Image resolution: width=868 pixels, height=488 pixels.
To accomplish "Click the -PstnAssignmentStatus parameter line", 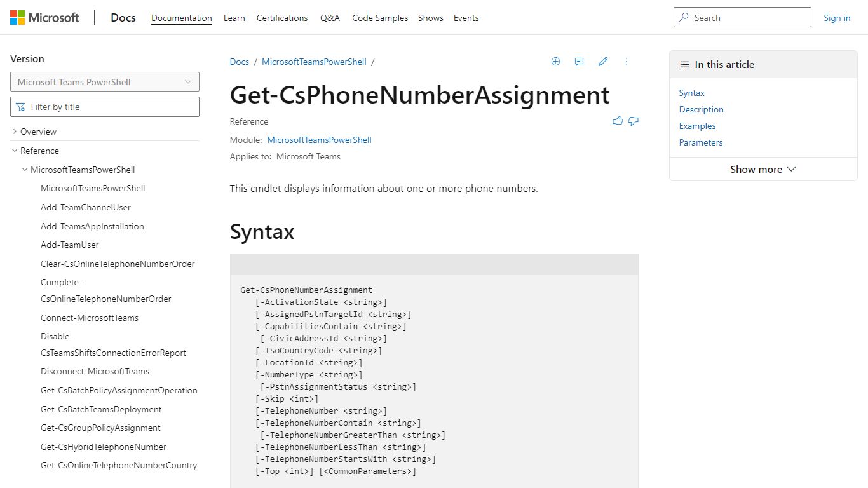I will [x=338, y=387].
